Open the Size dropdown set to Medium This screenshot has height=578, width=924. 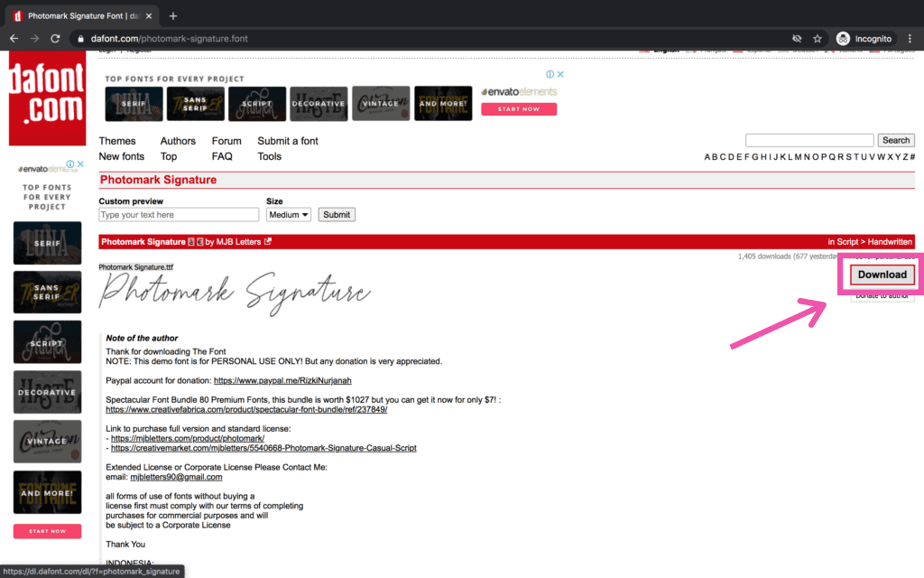click(x=289, y=215)
